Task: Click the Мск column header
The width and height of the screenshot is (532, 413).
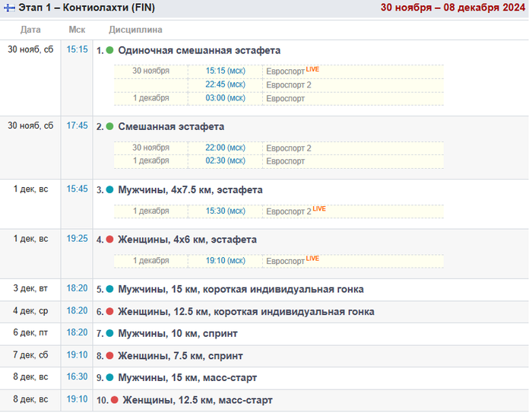Action: (x=77, y=30)
